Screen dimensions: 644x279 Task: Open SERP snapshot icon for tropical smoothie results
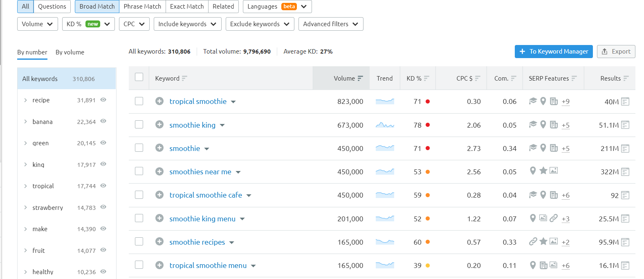[625, 101]
